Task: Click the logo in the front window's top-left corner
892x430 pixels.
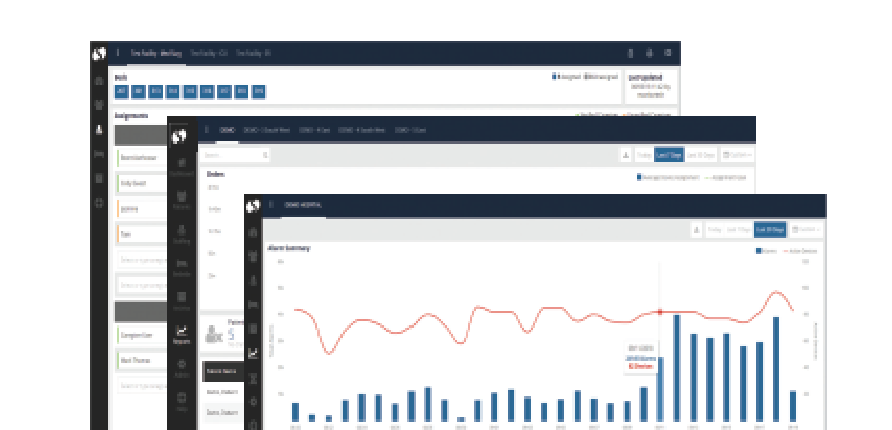Action: click(253, 205)
